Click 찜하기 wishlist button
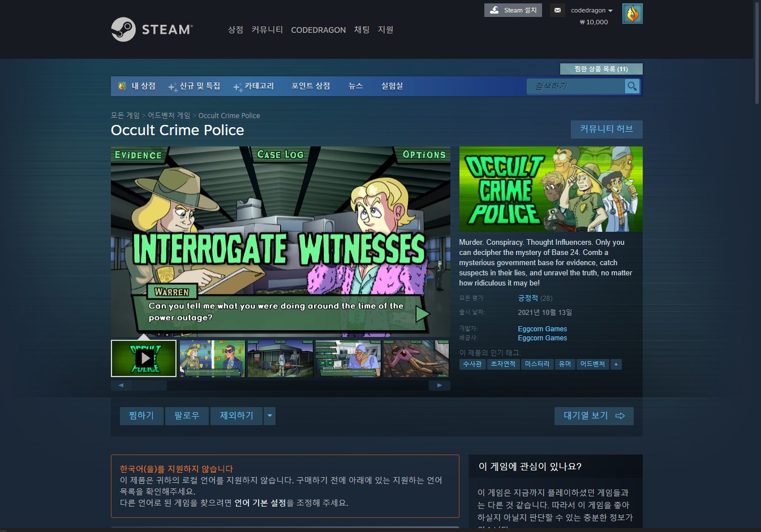Screen dimensions: 761x532 point(141,416)
